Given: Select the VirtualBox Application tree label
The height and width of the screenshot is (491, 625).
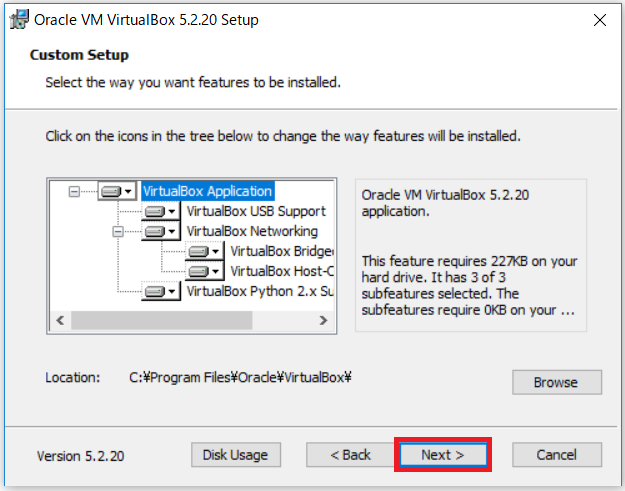Looking at the screenshot, I should click(207, 191).
